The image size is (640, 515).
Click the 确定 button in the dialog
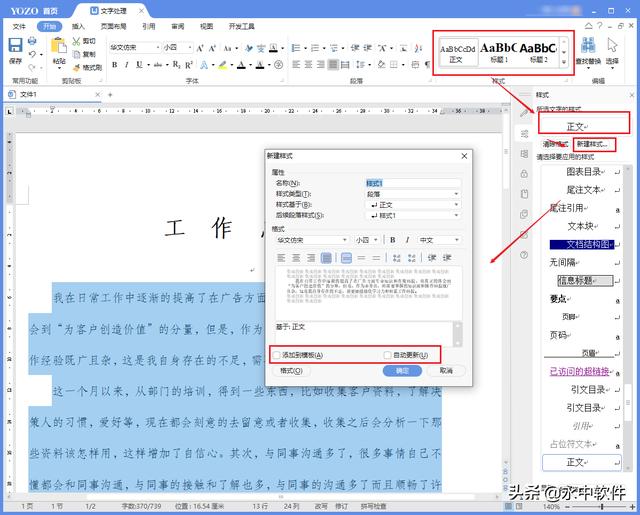pos(402,370)
